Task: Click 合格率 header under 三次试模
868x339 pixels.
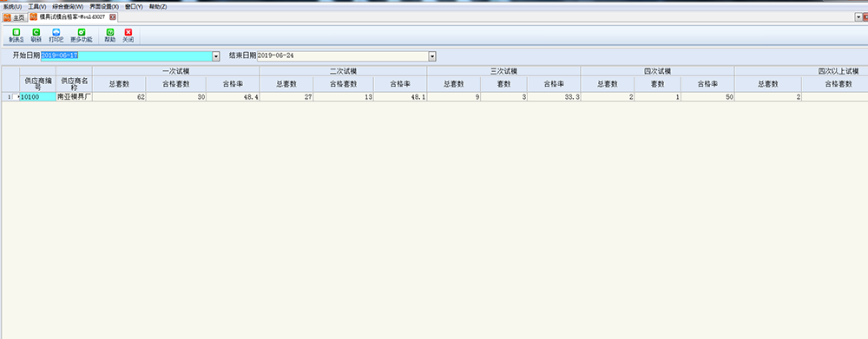Action: [x=554, y=84]
